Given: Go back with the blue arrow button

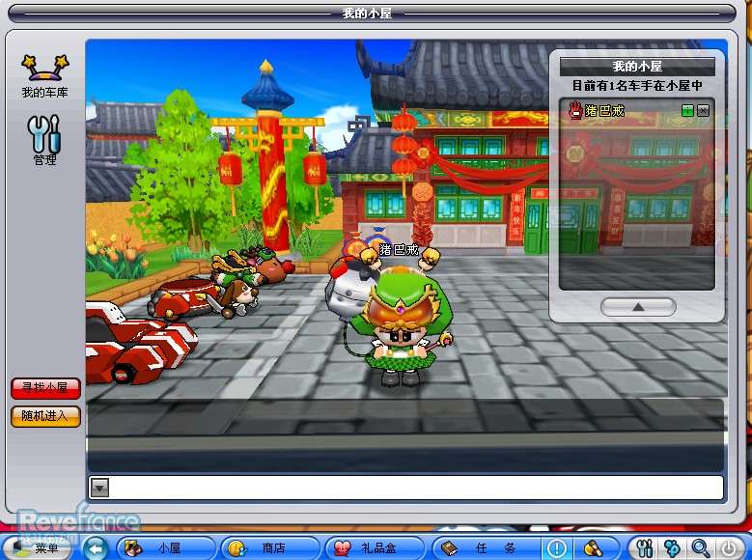Looking at the screenshot, I should click(96, 548).
